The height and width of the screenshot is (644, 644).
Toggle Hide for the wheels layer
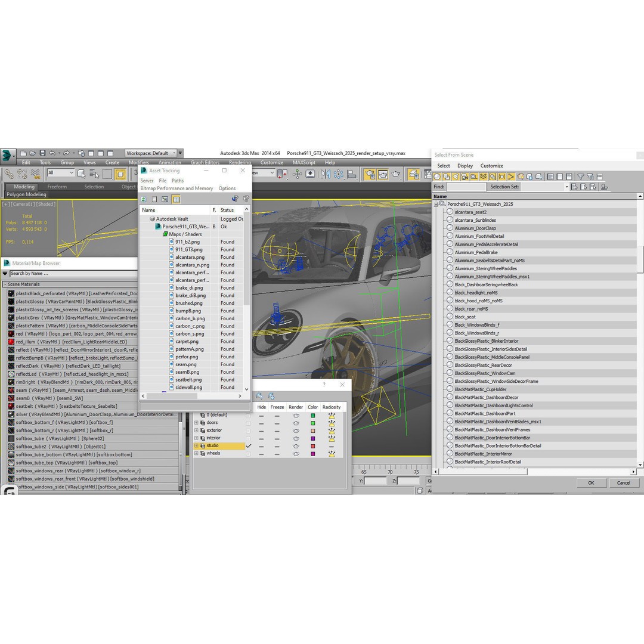261,454
